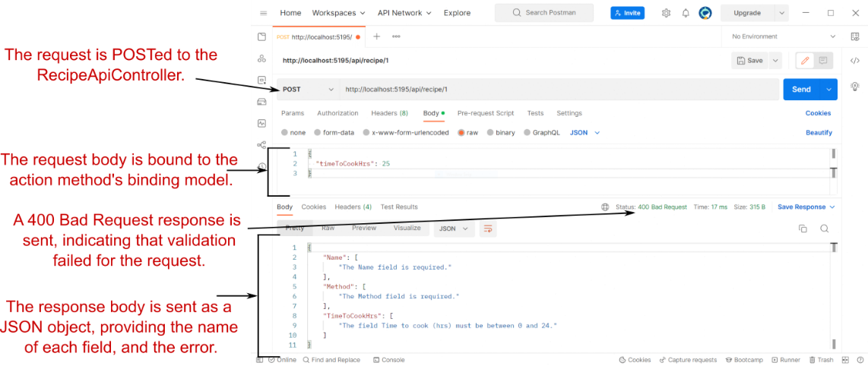Switch to the Test Results tab
The height and width of the screenshot is (366, 868).
[399, 207]
